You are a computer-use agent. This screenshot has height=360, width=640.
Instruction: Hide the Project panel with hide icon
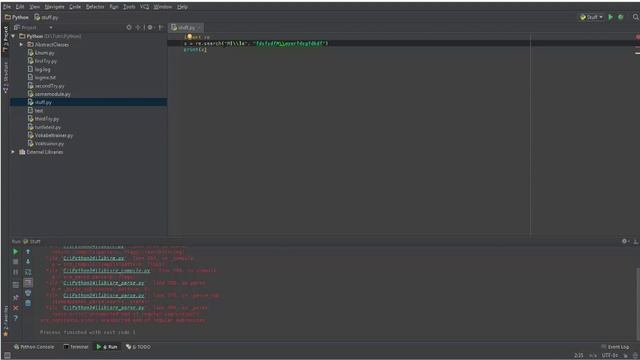[x=161, y=27]
